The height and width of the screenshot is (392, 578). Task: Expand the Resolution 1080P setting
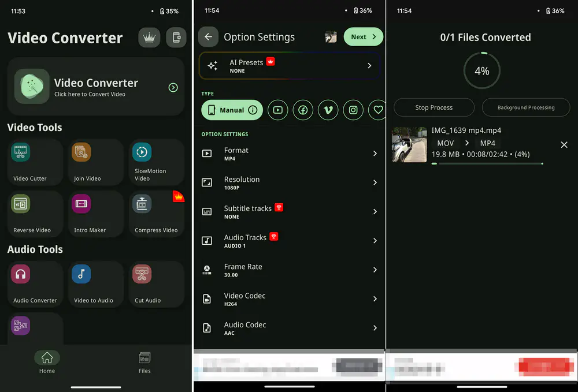[289, 183]
